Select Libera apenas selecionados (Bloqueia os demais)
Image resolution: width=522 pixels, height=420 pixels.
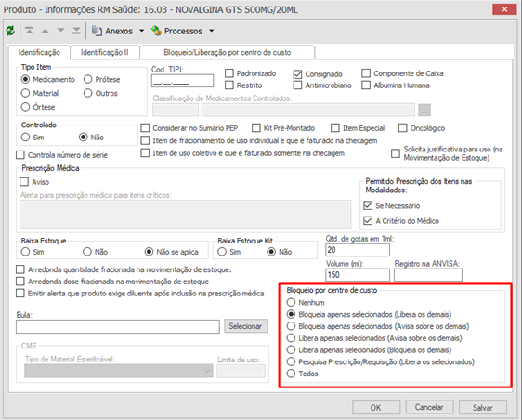[x=291, y=349]
